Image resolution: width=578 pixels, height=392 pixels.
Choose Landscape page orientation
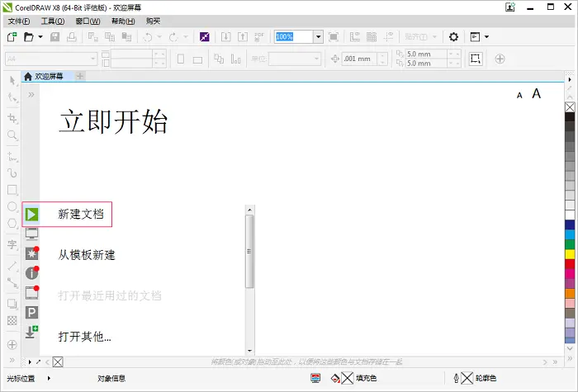197,59
